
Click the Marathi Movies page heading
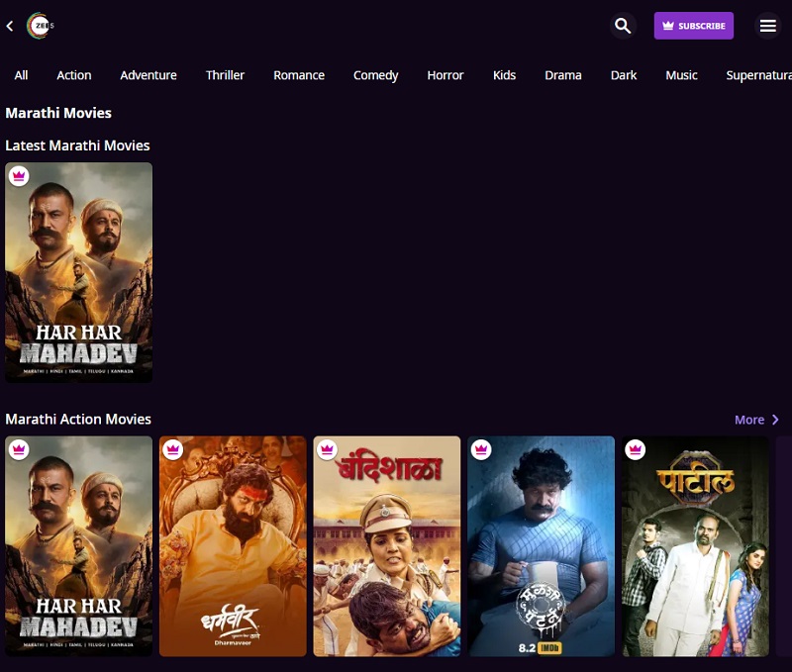pos(58,113)
